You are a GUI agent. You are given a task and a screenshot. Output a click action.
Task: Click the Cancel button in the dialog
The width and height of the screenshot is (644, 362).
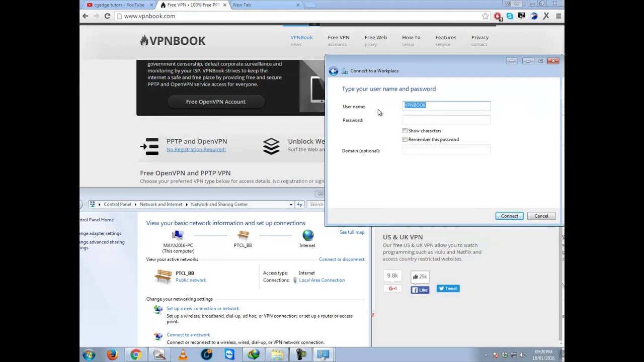pyautogui.click(x=541, y=216)
